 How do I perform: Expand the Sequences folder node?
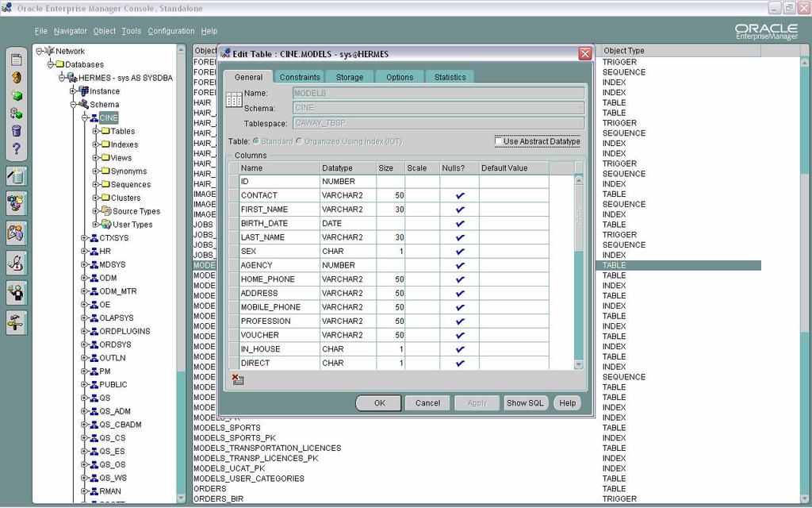point(96,184)
